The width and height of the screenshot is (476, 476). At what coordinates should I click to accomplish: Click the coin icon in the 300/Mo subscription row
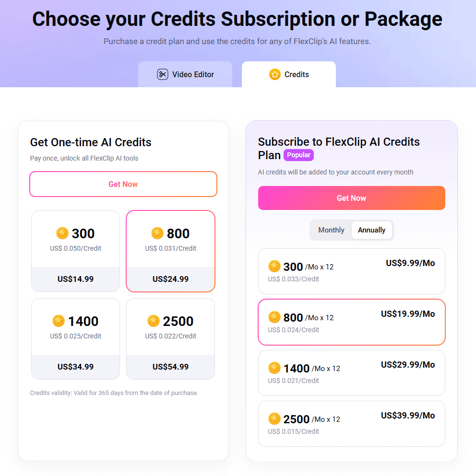click(274, 266)
